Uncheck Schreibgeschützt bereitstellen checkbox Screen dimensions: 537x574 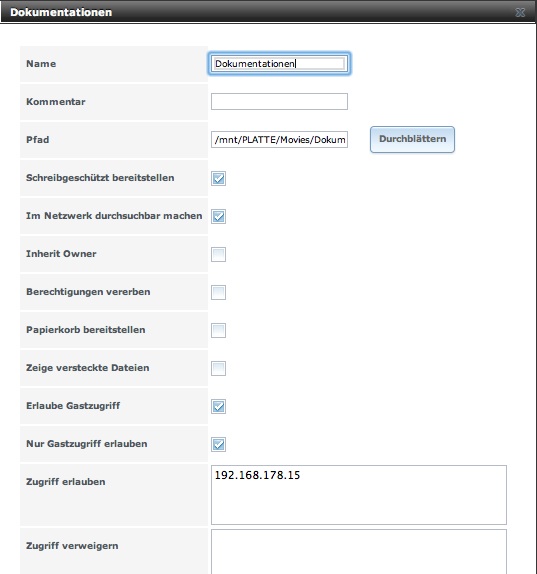coord(219,178)
